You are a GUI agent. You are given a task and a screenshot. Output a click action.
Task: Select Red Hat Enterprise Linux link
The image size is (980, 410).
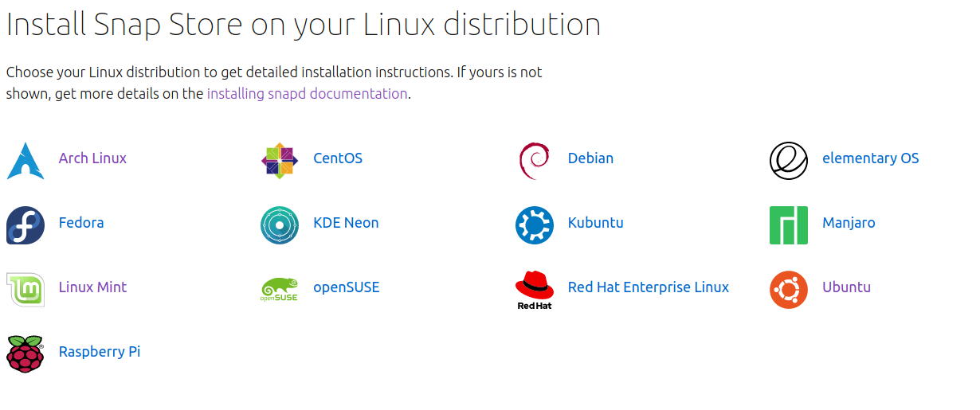tap(648, 287)
